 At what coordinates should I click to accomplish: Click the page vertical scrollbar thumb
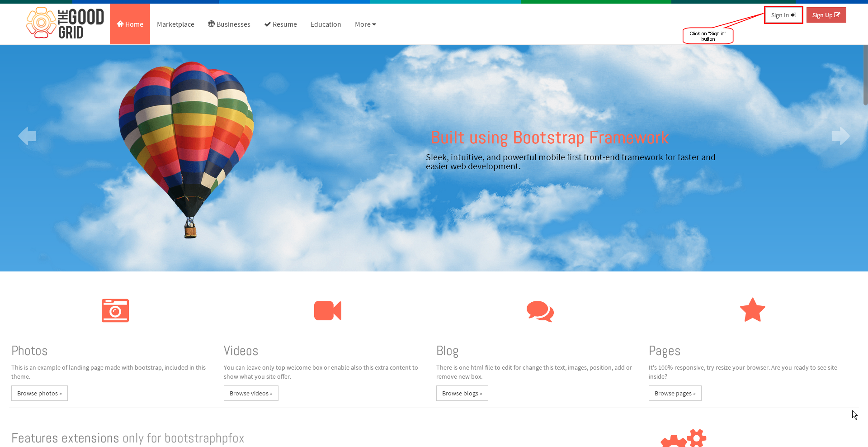(865, 75)
